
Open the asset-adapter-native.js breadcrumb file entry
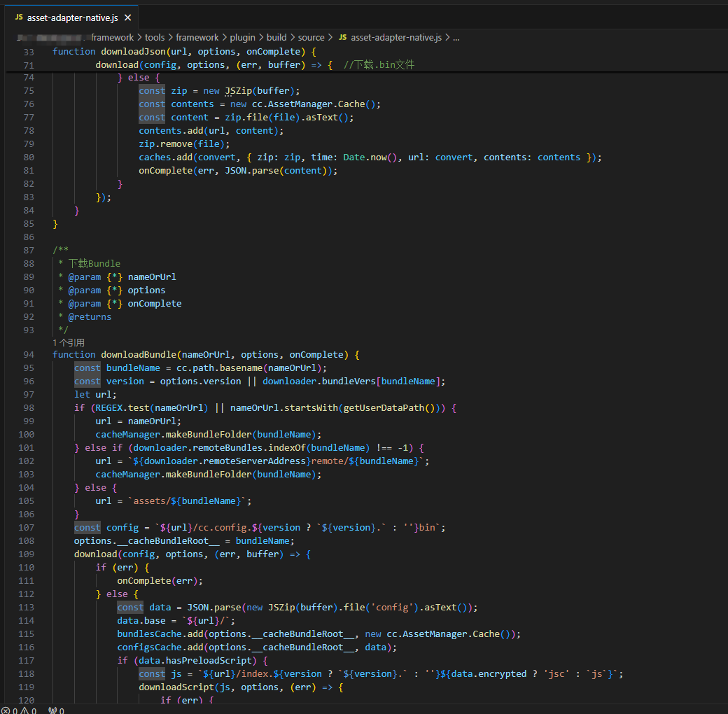[x=396, y=37]
